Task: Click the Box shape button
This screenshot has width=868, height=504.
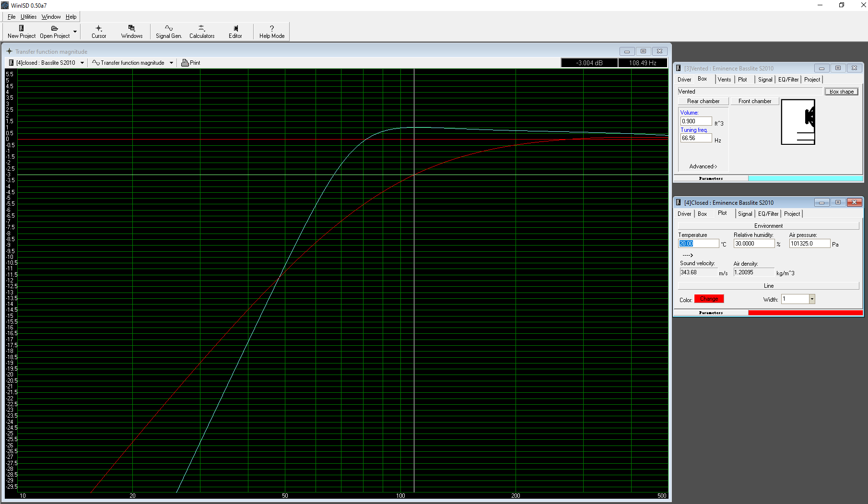Action: click(842, 92)
